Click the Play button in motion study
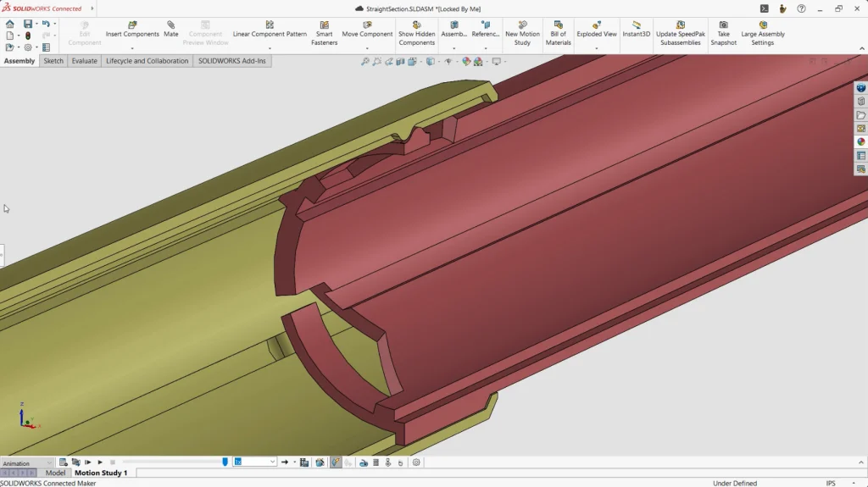This screenshot has width=868, height=487. pos(100,462)
